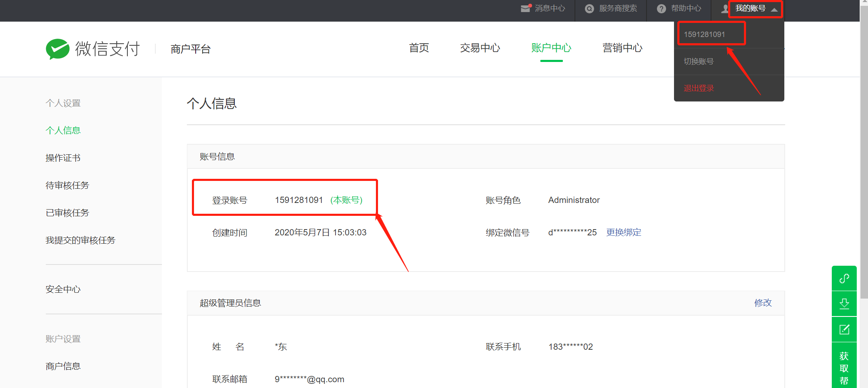Go to the 首页 tab
This screenshot has height=388, width=868.
point(419,48)
